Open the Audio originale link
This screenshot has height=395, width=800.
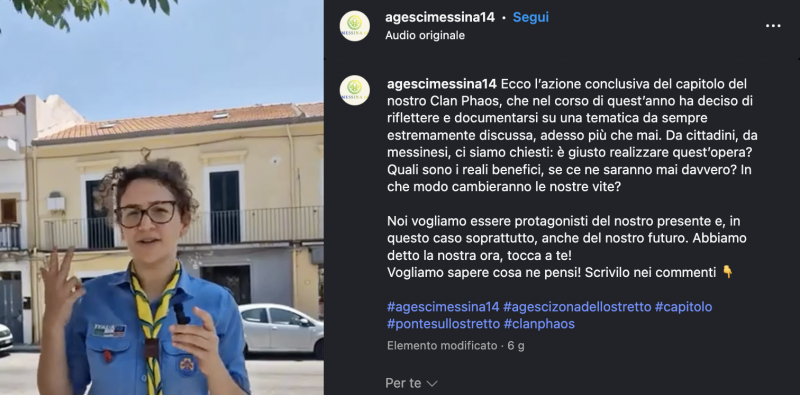[x=425, y=36]
